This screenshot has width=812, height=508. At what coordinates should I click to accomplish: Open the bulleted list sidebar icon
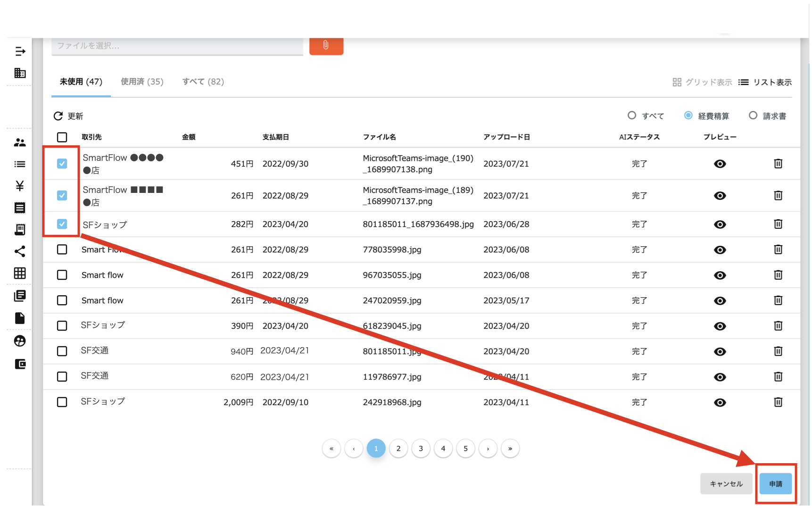pyautogui.click(x=20, y=164)
